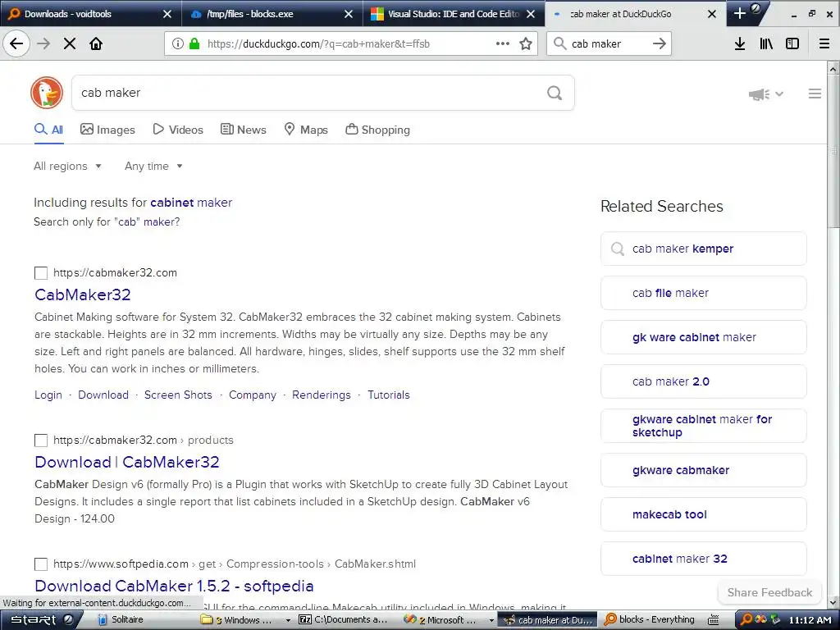
Task: Search only for "cab" maker
Action: (107, 221)
